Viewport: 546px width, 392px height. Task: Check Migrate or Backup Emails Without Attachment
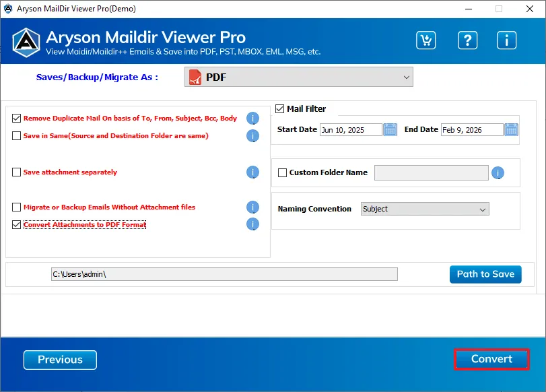[16, 207]
